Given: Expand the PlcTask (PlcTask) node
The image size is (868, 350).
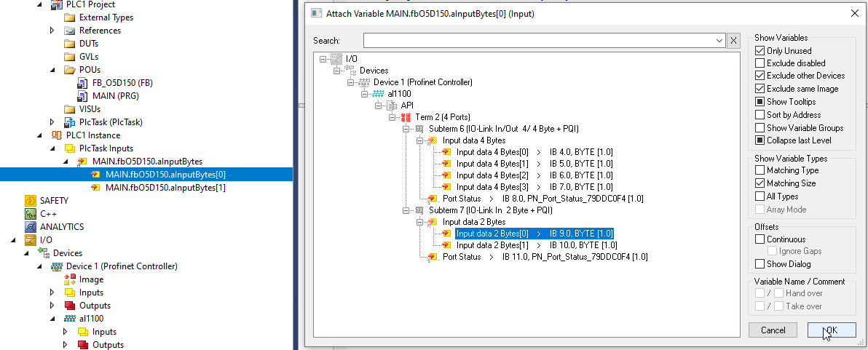Looking at the screenshot, I should point(52,122).
